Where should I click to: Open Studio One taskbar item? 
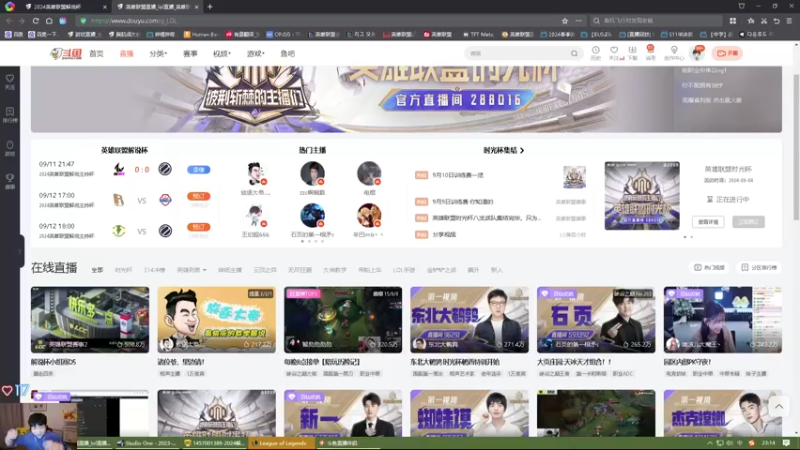[146, 443]
